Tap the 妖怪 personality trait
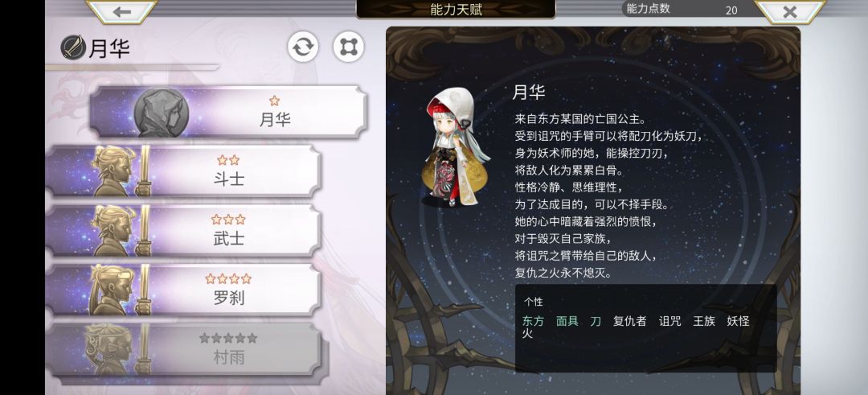Image resolution: width=868 pixels, height=395 pixels. tap(738, 321)
